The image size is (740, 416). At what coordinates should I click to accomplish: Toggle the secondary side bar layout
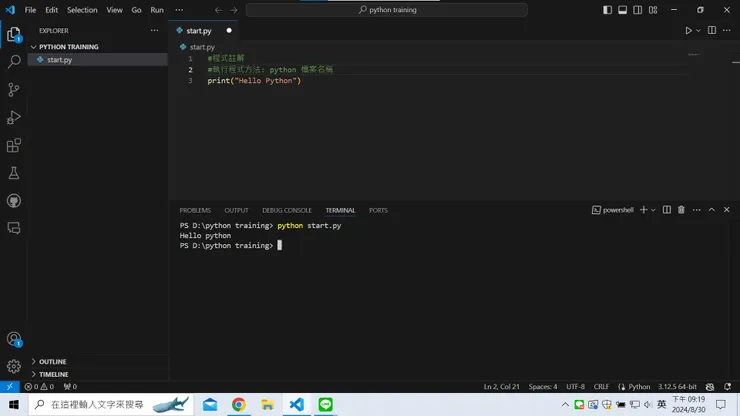pos(638,10)
